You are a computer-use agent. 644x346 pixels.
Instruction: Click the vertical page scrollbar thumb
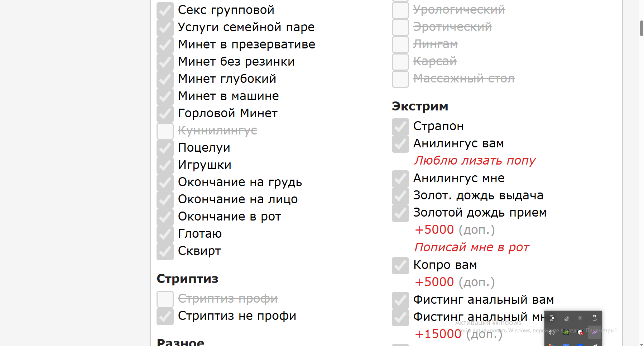tap(641, 28)
